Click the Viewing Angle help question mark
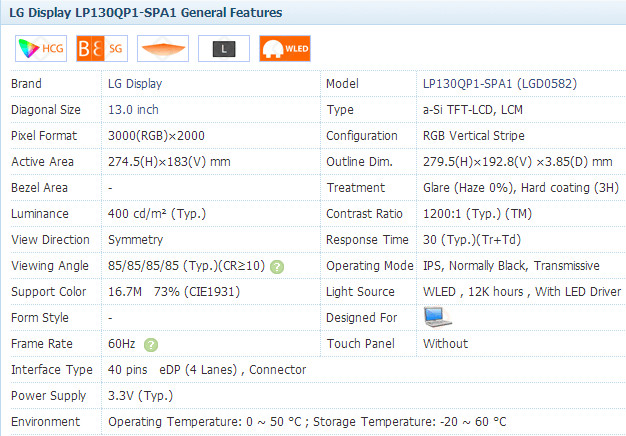Viewport: 626px width, 436px height. point(277,267)
